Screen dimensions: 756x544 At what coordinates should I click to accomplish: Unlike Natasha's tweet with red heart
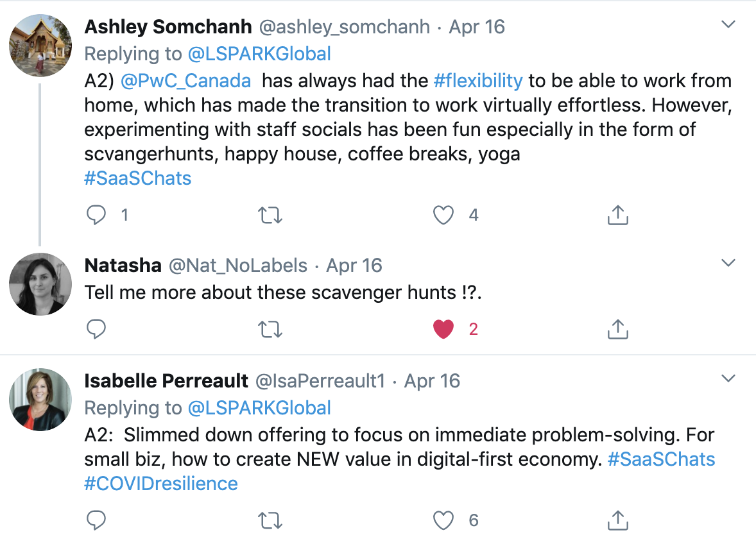[x=443, y=329]
